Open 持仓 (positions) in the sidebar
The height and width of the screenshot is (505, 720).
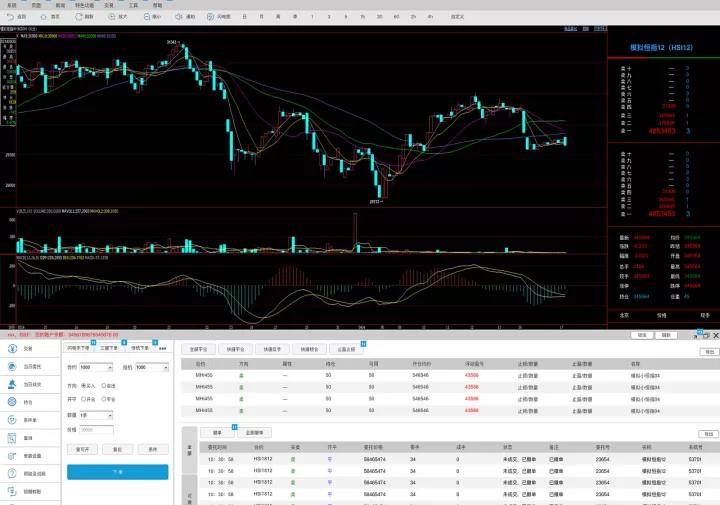(x=28, y=402)
